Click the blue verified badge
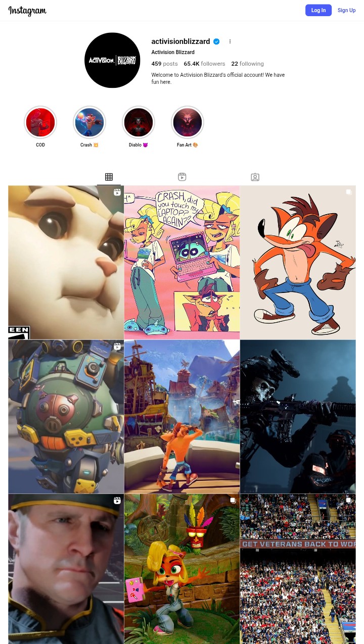Viewport: 364px width, 644px height. (x=216, y=41)
